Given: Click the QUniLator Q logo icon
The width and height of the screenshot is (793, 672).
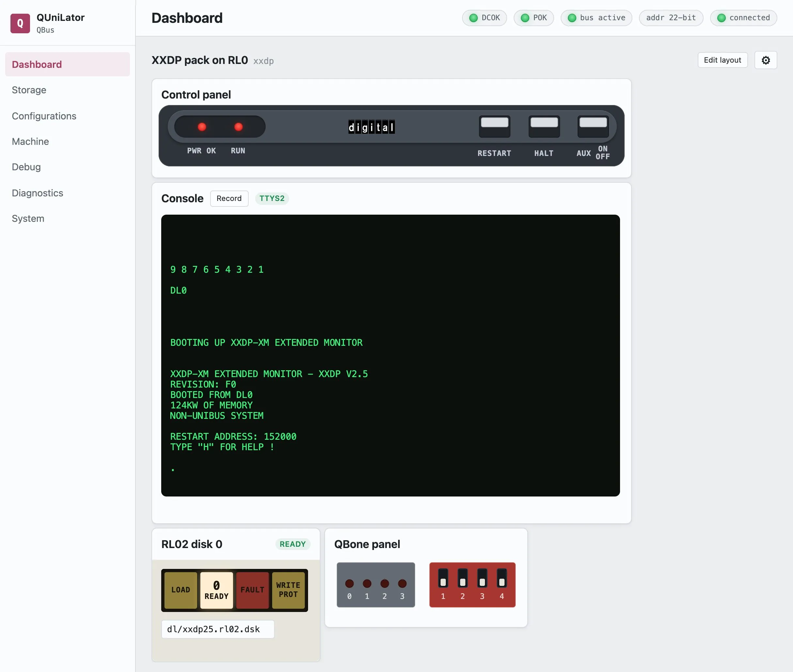Looking at the screenshot, I should point(20,23).
